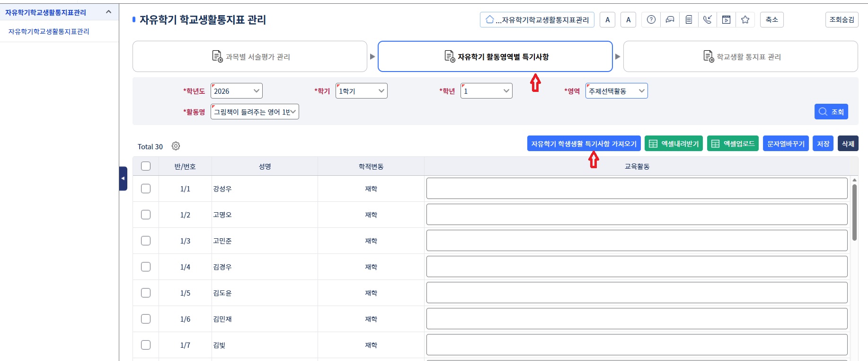
Task: Open the document manual icon
Action: pyautogui.click(x=689, y=19)
